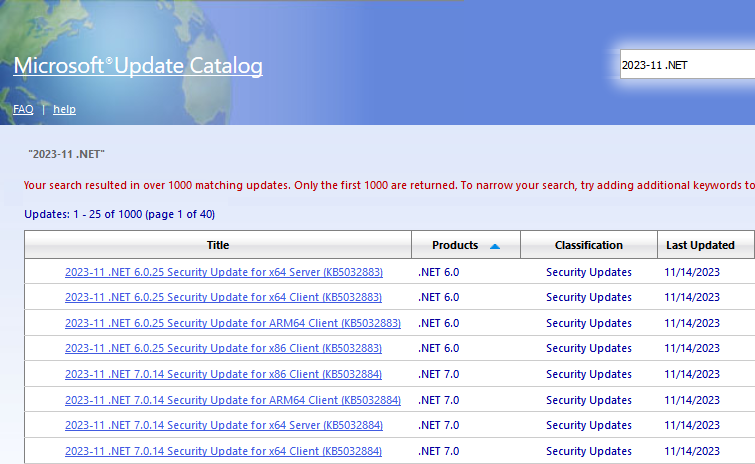The height and width of the screenshot is (464, 755).
Task: Sort results by Title column header
Action: pyautogui.click(x=218, y=245)
